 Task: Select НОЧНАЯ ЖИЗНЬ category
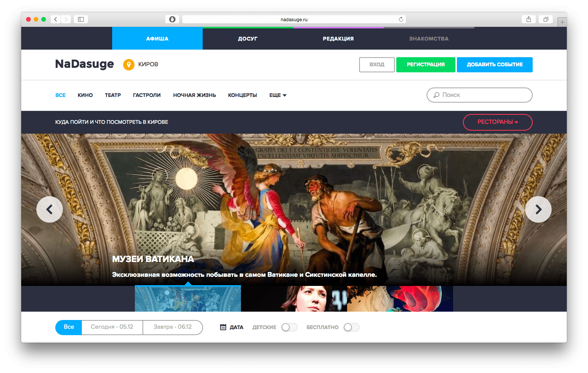[x=195, y=95]
